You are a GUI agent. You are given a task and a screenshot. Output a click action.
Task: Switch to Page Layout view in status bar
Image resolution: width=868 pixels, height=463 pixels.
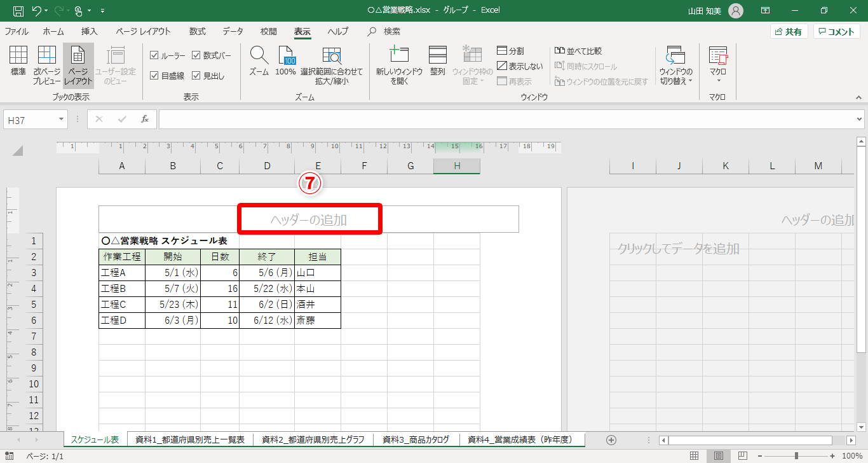pyautogui.click(x=719, y=456)
